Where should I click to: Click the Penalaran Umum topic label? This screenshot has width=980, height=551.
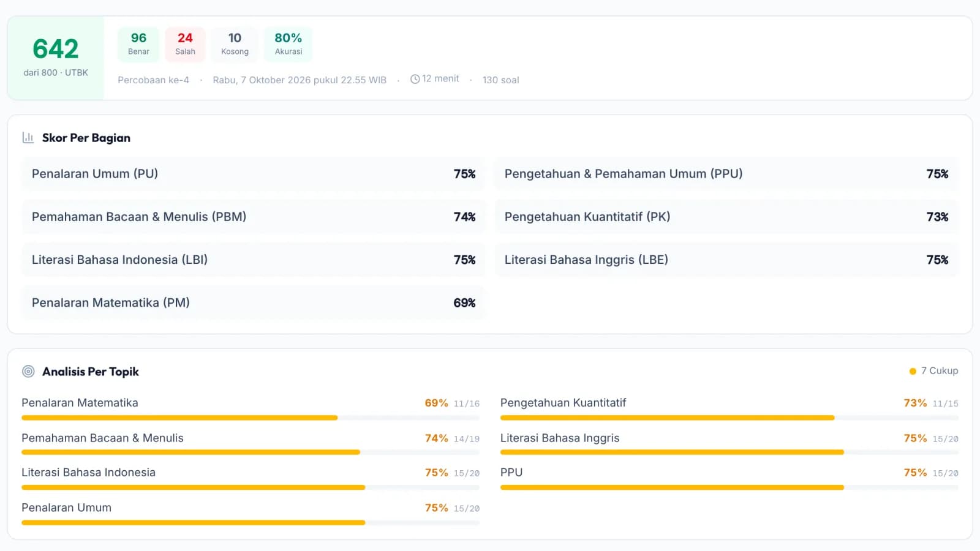pos(66,508)
